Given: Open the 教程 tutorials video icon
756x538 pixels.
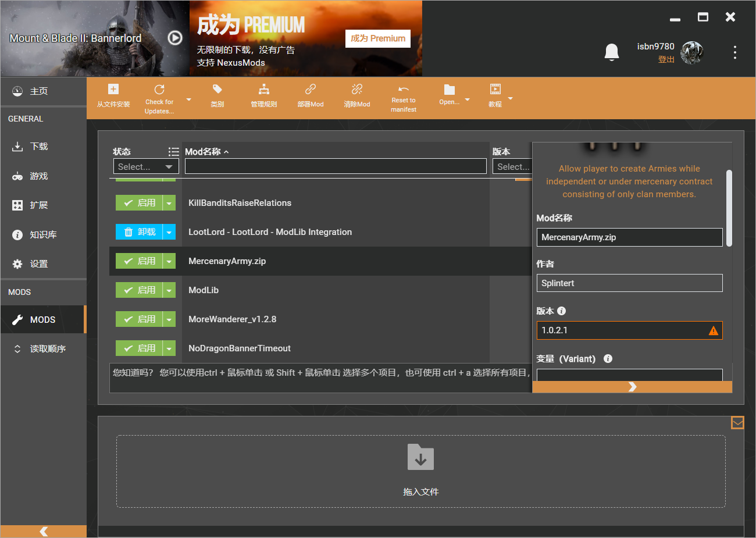Looking at the screenshot, I should [x=495, y=89].
